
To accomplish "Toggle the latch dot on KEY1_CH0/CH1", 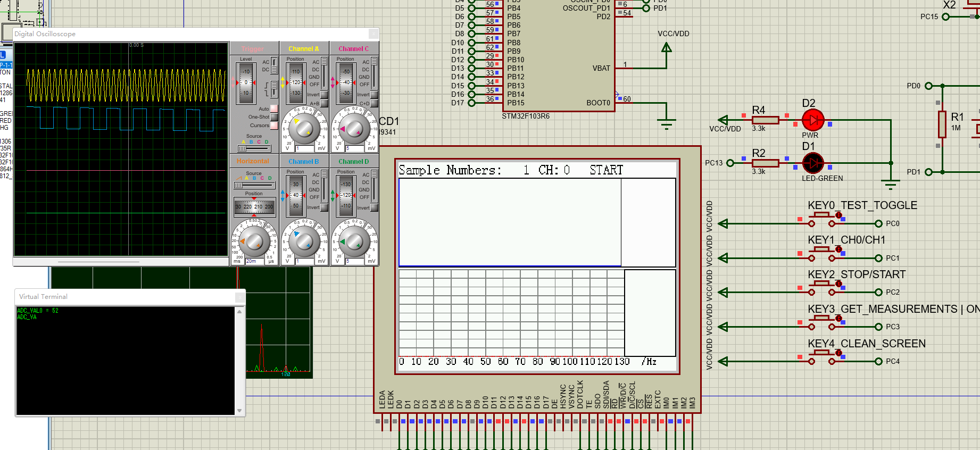I will (838, 249).
